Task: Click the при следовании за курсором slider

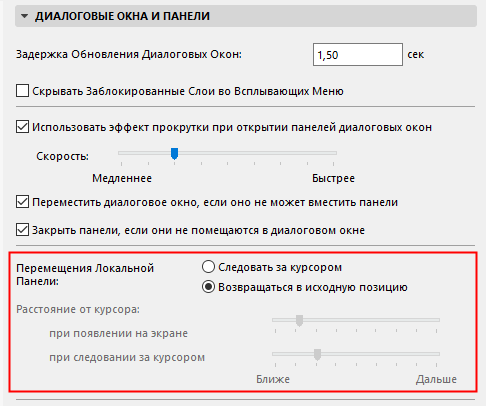Action: (x=356, y=354)
